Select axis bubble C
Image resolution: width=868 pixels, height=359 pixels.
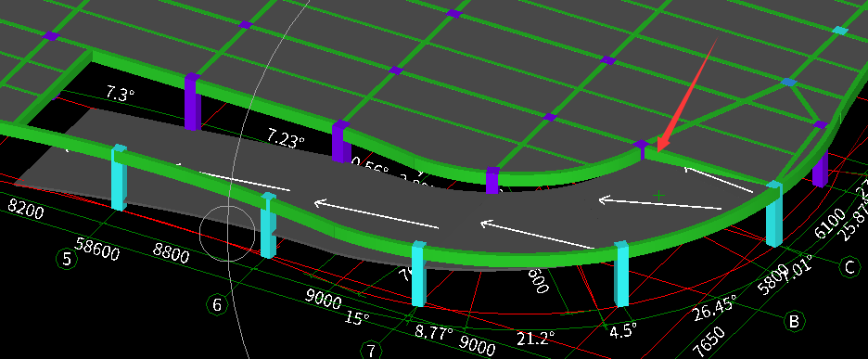(849, 267)
